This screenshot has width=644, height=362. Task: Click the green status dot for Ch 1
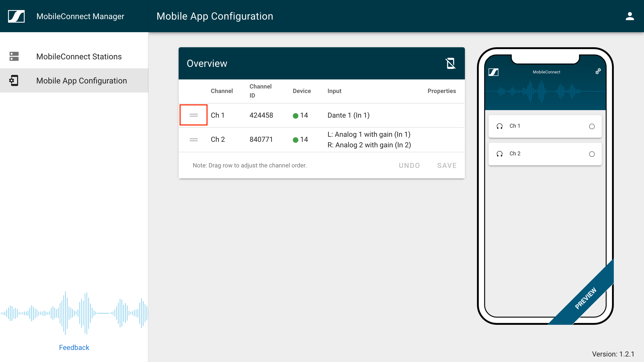tap(296, 116)
